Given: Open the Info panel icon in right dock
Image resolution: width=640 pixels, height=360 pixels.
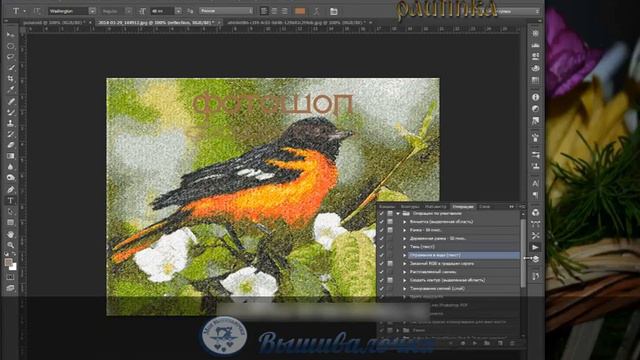Looking at the screenshot, I should point(536,97).
